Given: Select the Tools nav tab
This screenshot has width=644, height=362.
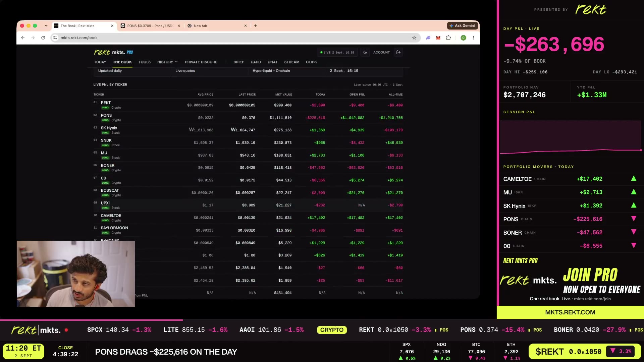Looking at the screenshot, I should point(145,62).
